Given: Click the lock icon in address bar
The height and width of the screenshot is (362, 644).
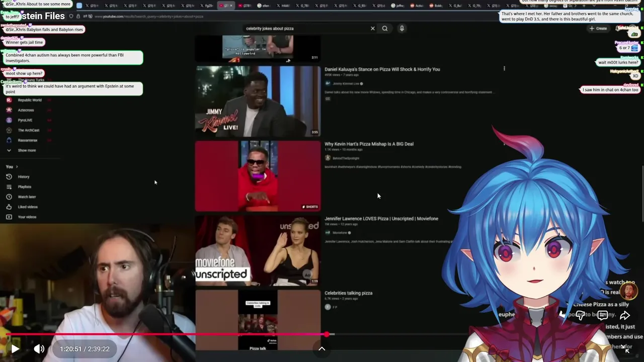Looking at the screenshot, I should 78,16.
